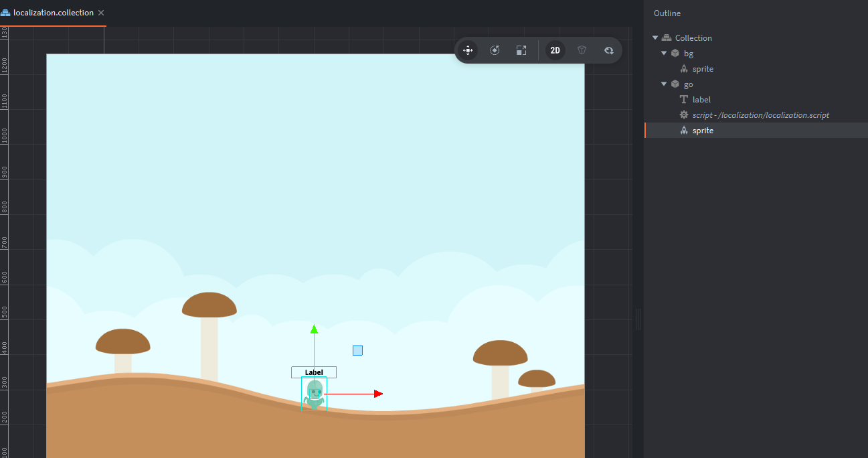Select the localization.collection tab
The width and height of the screenshot is (868, 458).
[x=53, y=13]
